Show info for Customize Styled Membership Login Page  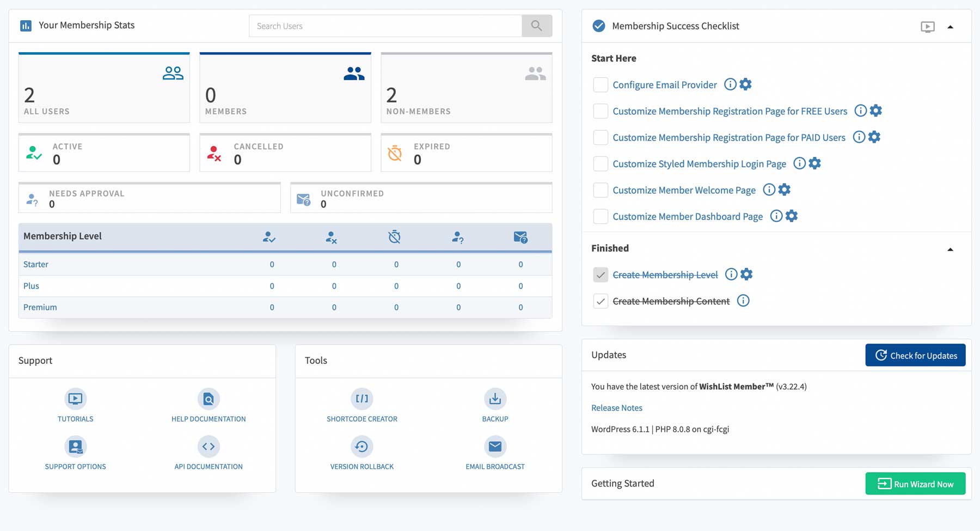(x=799, y=163)
